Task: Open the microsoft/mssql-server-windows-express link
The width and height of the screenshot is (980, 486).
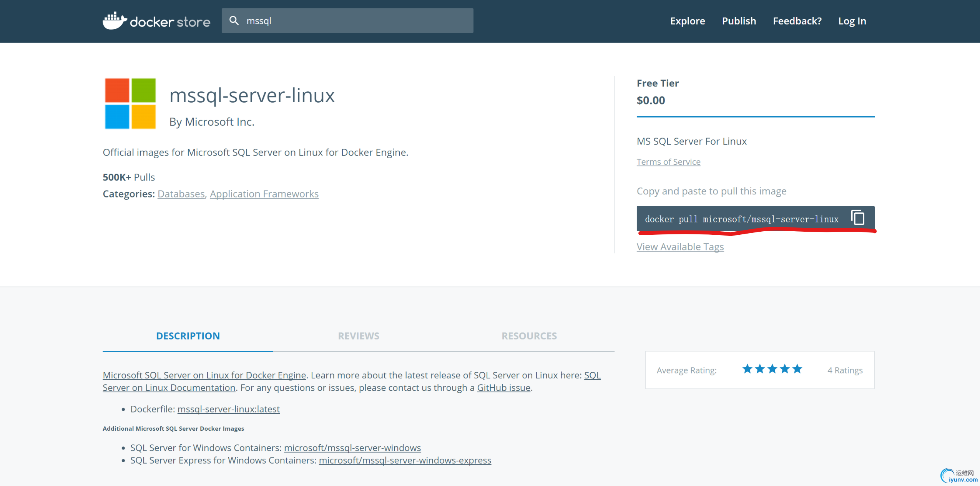Action: tap(405, 460)
